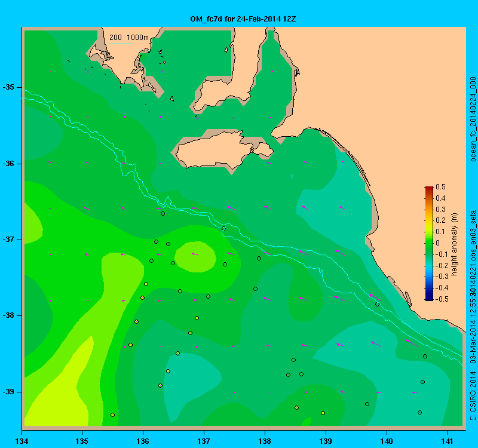This screenshot has width=478, height=448.
Task: Click the vertical 'ocean_fc_20140224_000' label
Action: [x=473, y=119]
